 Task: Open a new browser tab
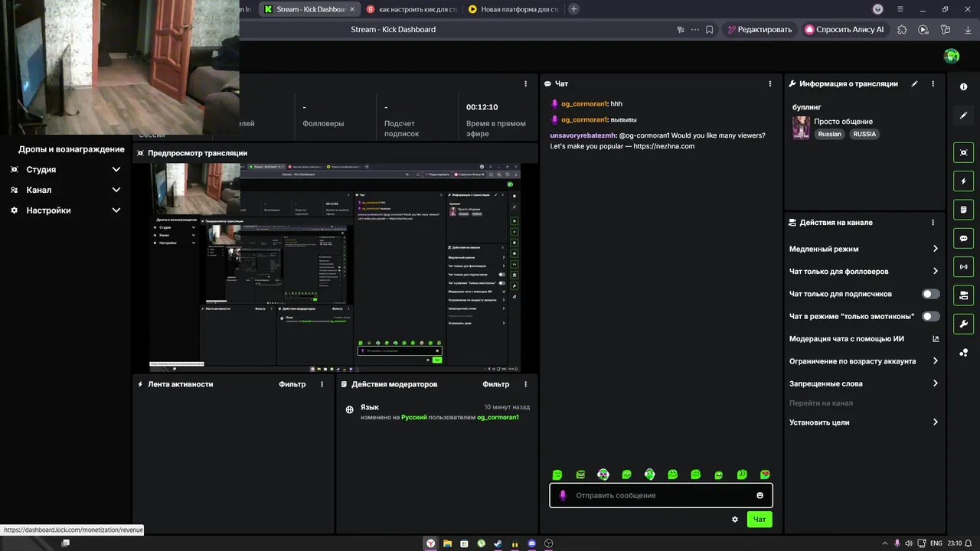[x=573, y=9]
